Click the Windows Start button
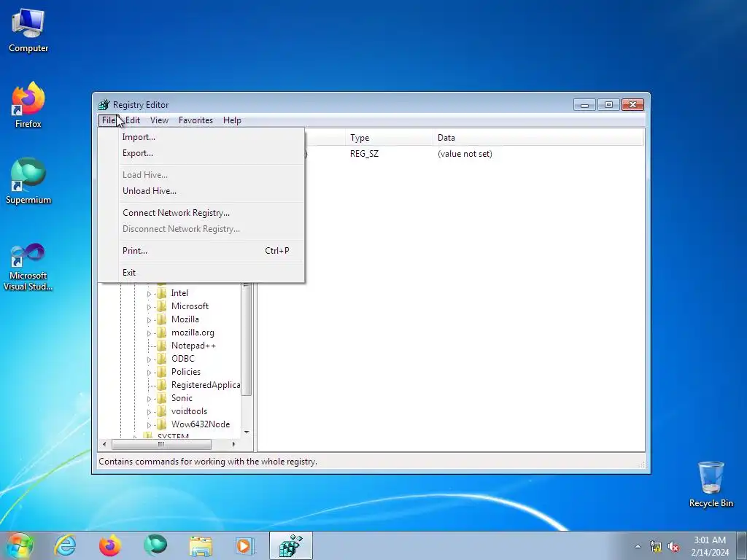Image resolution: width=747 pixels, height=560 pixels. (x=20, y=545)
